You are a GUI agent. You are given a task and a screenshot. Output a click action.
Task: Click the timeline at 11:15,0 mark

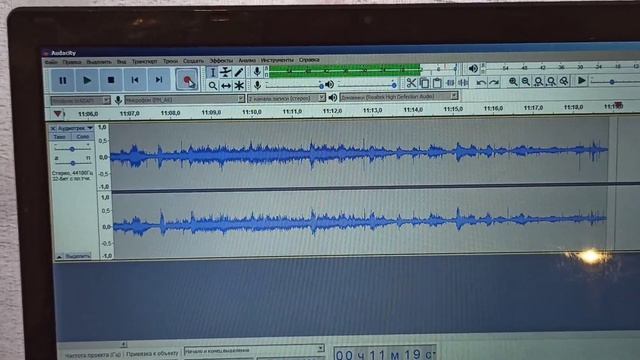click(x=453, y=109)
